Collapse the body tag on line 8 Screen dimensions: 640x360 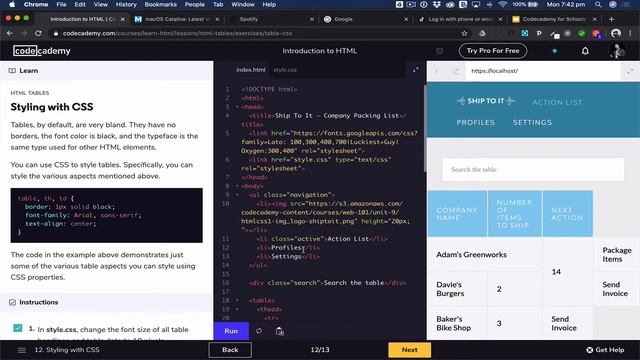(x=237, y=186)
